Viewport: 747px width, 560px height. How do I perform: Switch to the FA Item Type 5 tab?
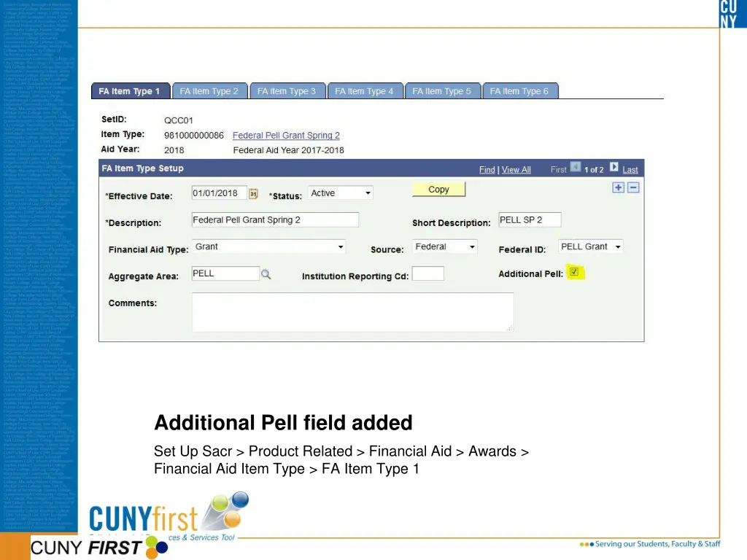pos(442,91)
